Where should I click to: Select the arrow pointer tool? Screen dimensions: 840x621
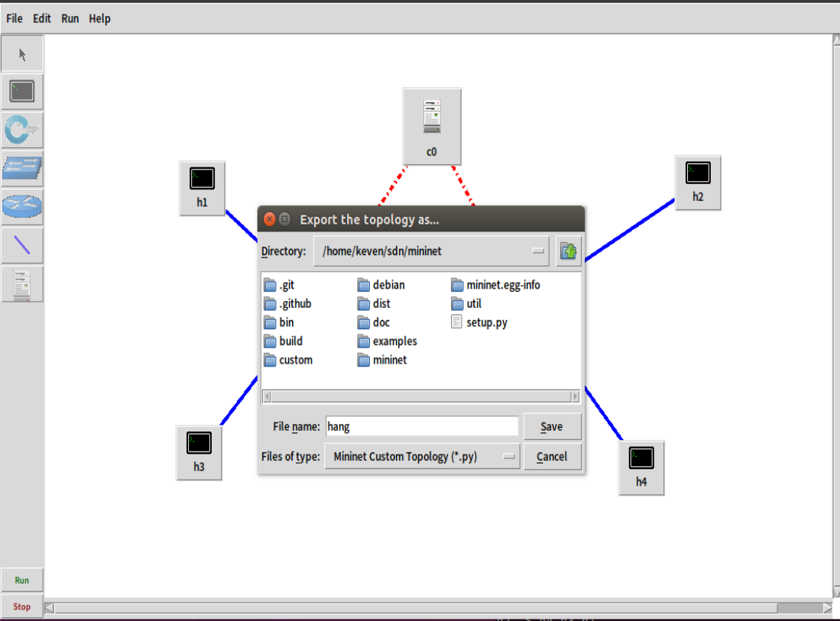(x=22, y=54)
